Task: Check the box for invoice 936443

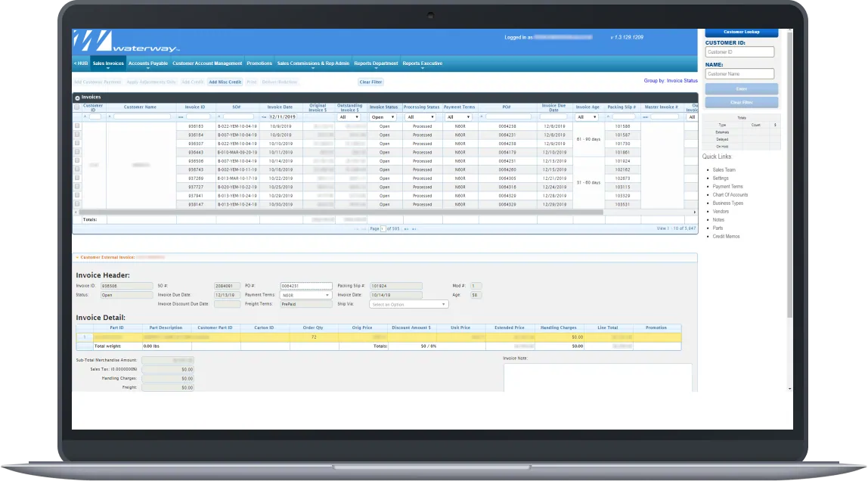Action: 77,152
